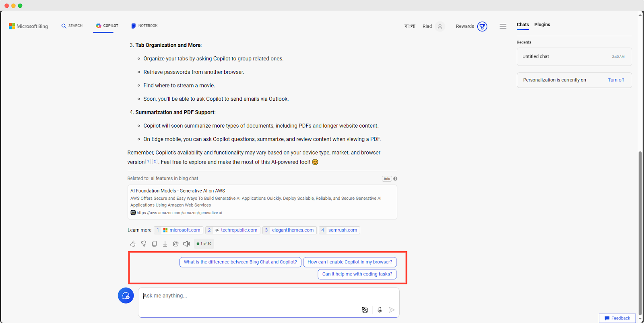Switch to the Chats tab
The height and width of the screenshot is (323, 644).
point(523,25)
